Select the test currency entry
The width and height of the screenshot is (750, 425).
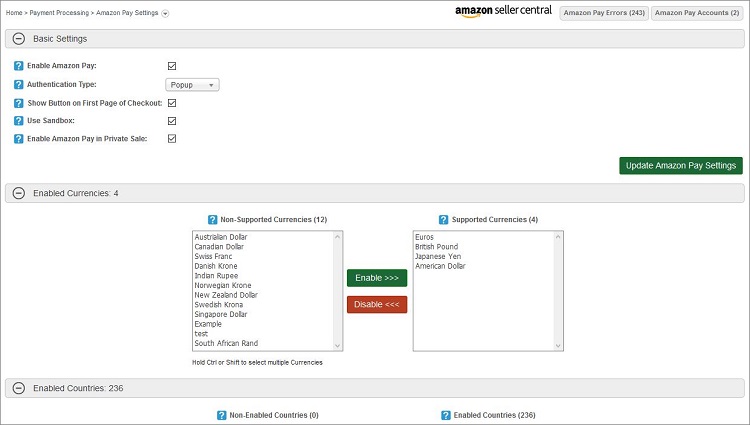click(201, 334)
